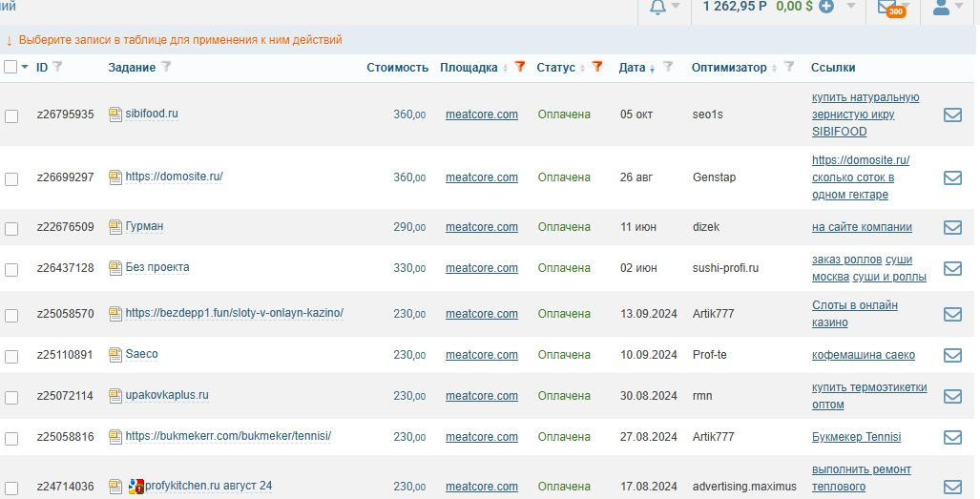This screenshot has height=499, width=980.
Task: Open note icon for sibifood.ru task
Action: coord(115,114)
